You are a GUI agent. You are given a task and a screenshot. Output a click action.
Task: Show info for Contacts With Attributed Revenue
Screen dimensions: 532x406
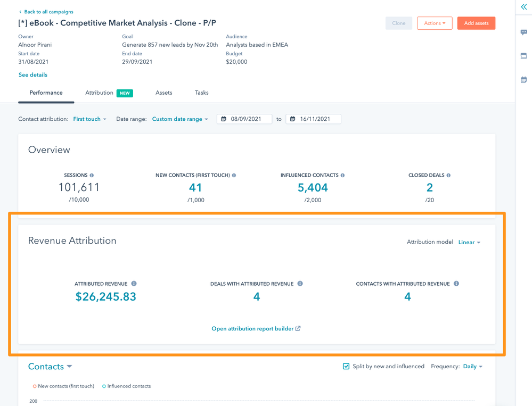click(456, 283)
